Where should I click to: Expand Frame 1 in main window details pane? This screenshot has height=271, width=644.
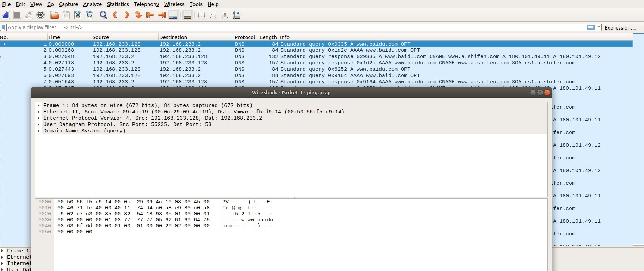pyautogui.click(x=2, y=251)
